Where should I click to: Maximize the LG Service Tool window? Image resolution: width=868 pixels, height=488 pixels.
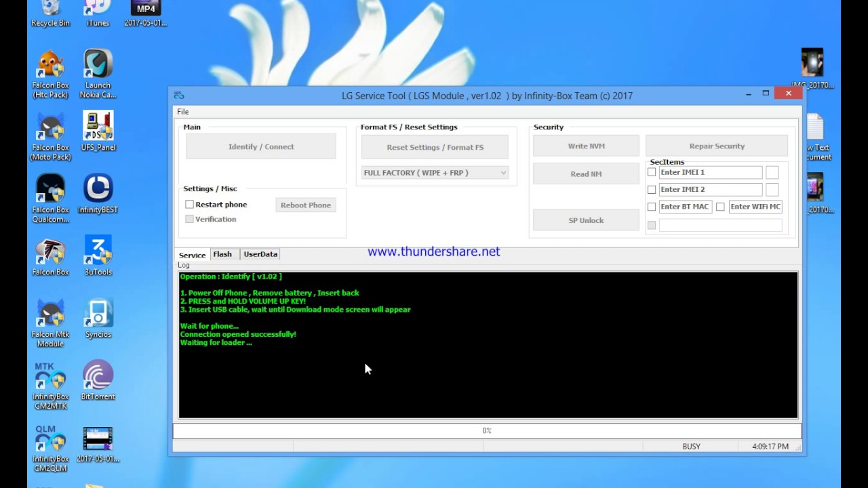coord(766,94)
